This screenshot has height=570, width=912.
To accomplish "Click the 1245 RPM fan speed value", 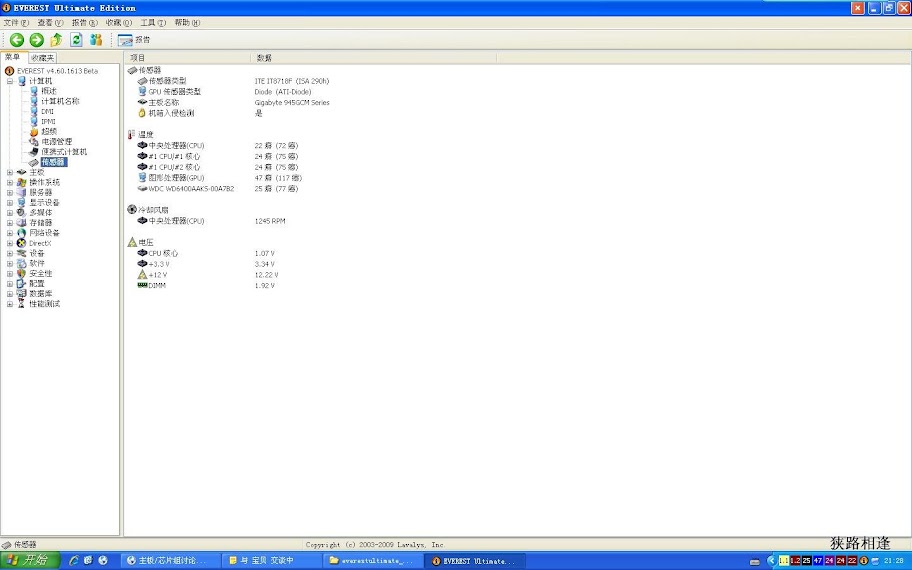I will 270,221.
